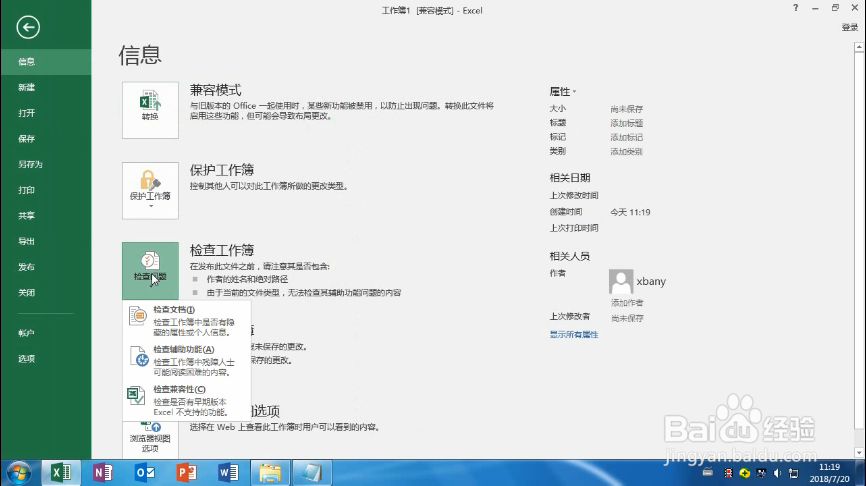Click Excel icon in taskbar
The width and height of the screenshot is (866, 486).
(61, 473)
